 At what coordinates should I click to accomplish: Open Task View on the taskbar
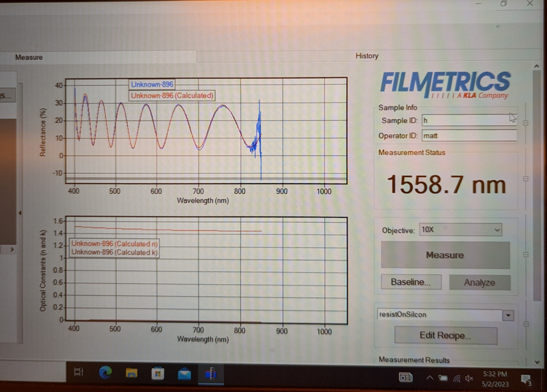pyautogui.click(x=79, y=372)
